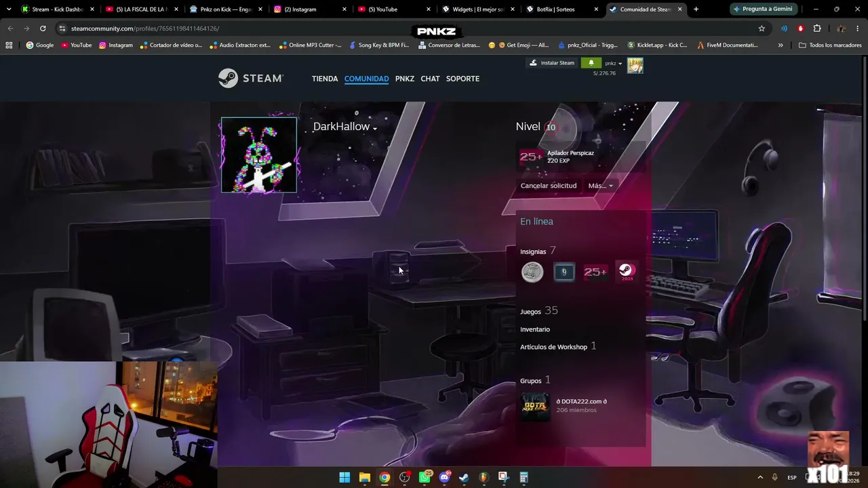
Task: Click the ESP language indicator in taskbar
Action: tap(792, 477)
